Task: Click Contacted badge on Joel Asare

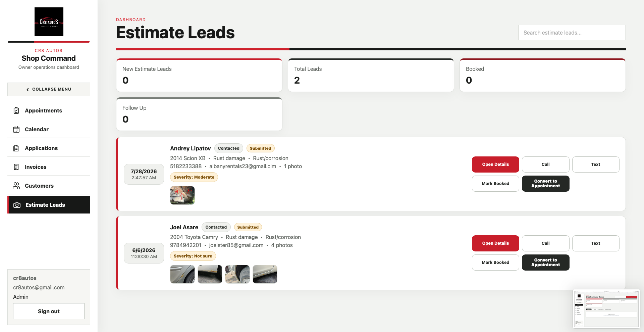Action: [x=216, y=227]
